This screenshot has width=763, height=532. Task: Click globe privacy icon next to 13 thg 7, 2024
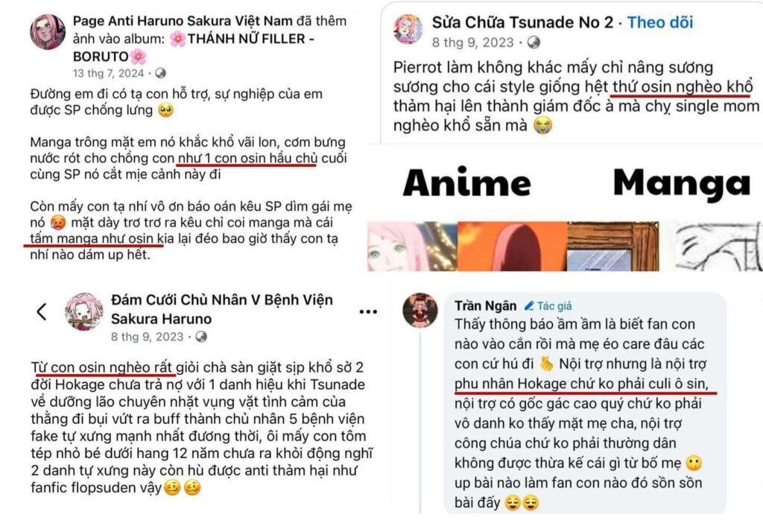160,74
